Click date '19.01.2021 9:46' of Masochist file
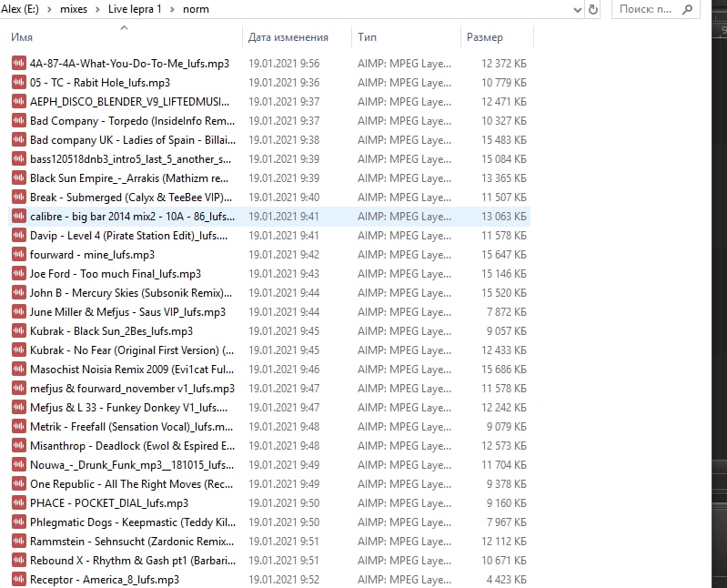727x588 pixels. [x=284, y=370]
